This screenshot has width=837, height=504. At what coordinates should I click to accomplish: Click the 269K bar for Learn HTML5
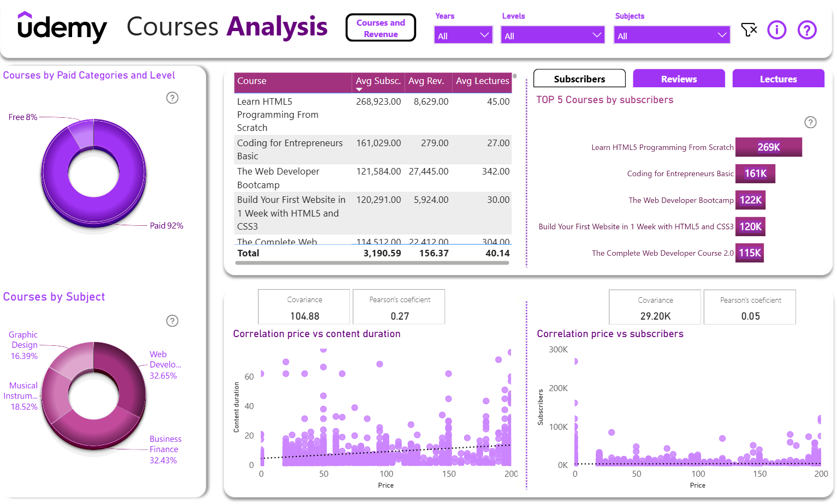769,147
